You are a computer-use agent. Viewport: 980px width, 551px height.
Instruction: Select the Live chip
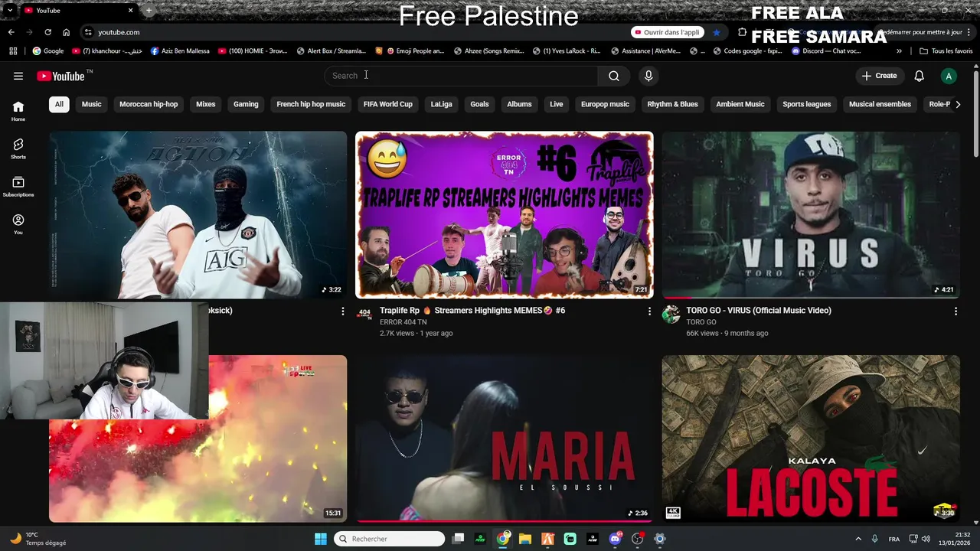point(557,104)
